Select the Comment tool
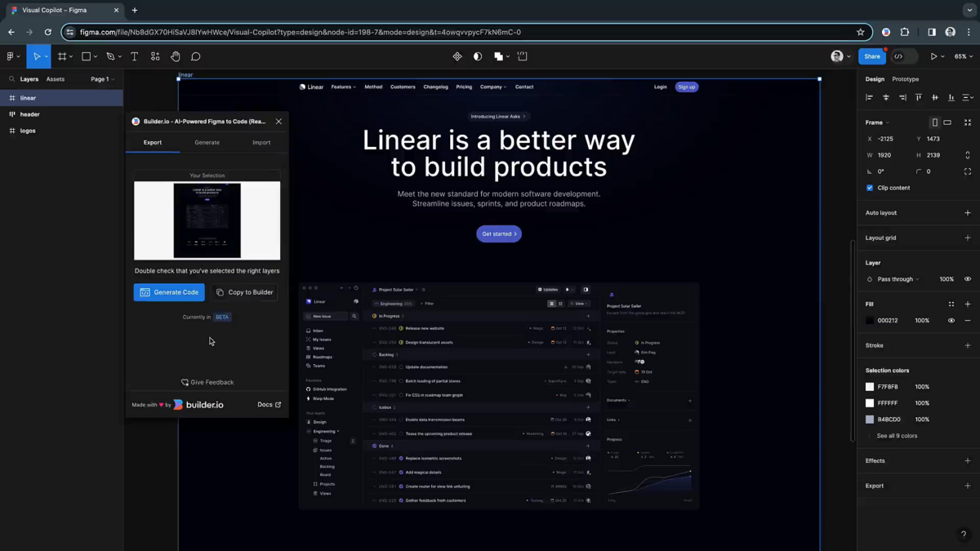Viewport: 980px width, 551px height. click(196, 56)
